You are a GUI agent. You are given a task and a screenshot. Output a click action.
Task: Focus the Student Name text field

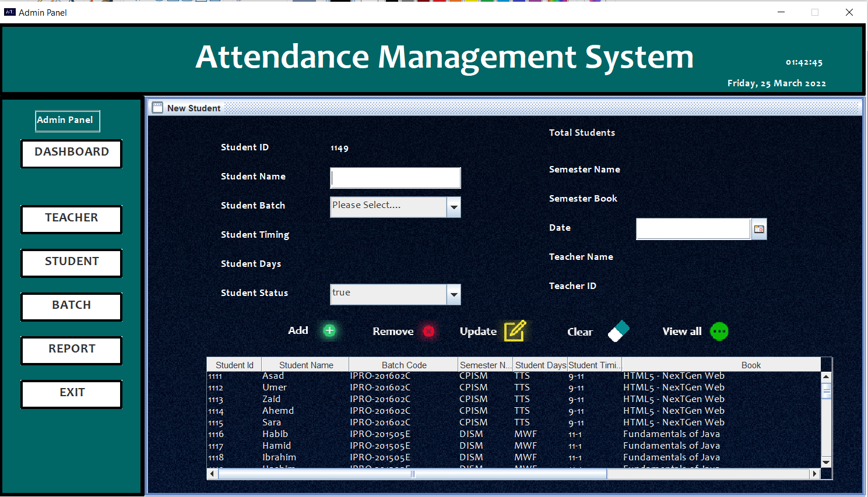395,178
